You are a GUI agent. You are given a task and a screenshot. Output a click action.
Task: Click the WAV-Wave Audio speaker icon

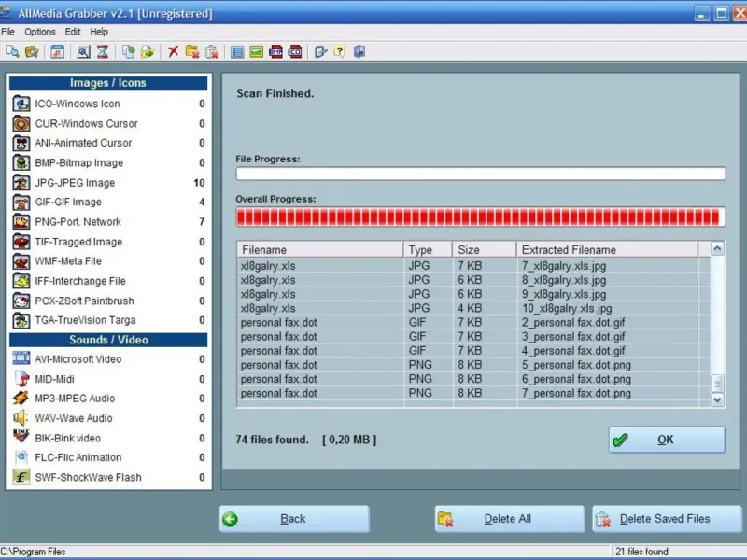click(21, 418)
